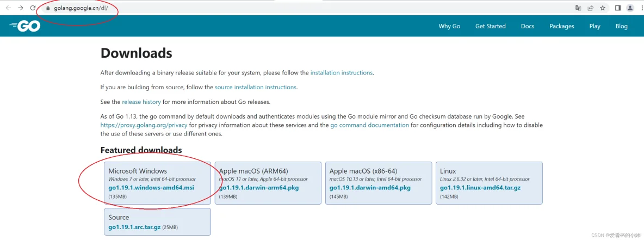Open the Play nav item
The image size is (644, 240).
click(595, 26)
